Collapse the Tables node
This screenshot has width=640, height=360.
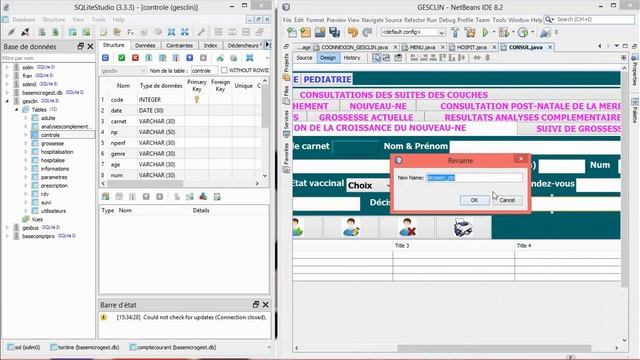[x=17, y=109]
